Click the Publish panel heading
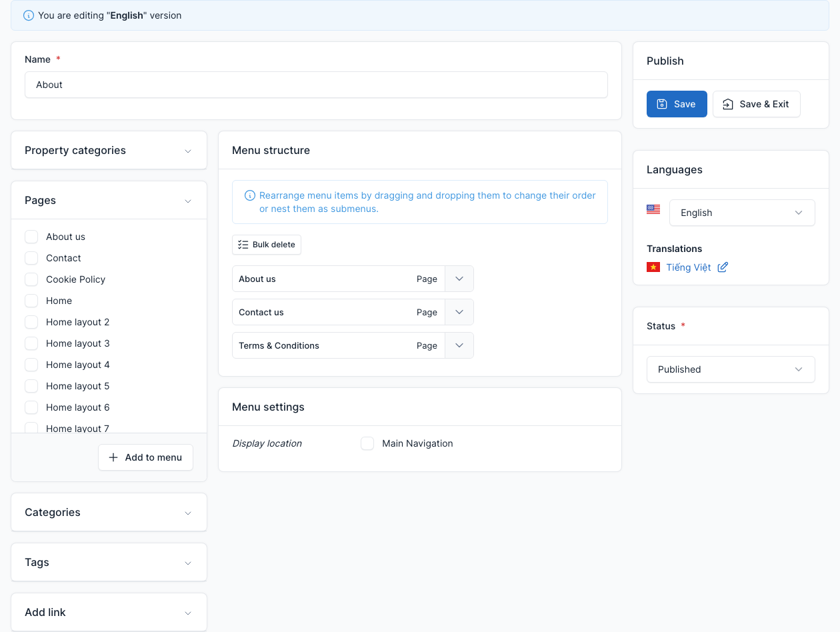Viewport: 840px width, 632px height. click(x=665, y=61)
